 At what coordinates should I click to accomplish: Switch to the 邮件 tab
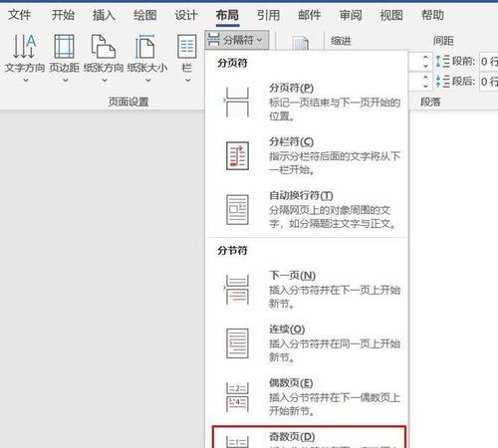[310, 15]
